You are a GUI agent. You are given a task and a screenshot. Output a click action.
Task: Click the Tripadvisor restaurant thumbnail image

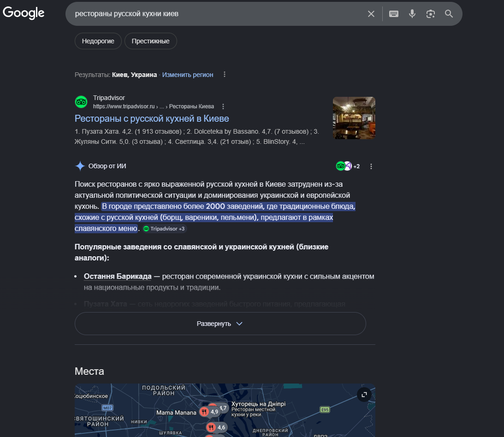pyautogui.click(x=354, y=118)
